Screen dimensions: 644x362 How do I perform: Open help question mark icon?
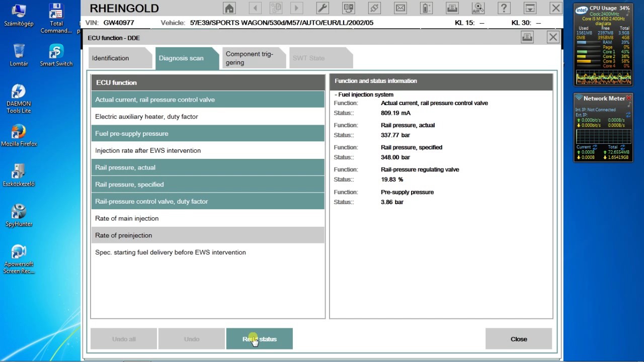[504, 8]
